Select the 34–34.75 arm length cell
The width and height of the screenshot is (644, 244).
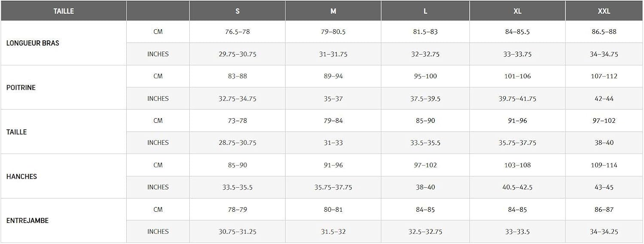[x=604, y=55]
